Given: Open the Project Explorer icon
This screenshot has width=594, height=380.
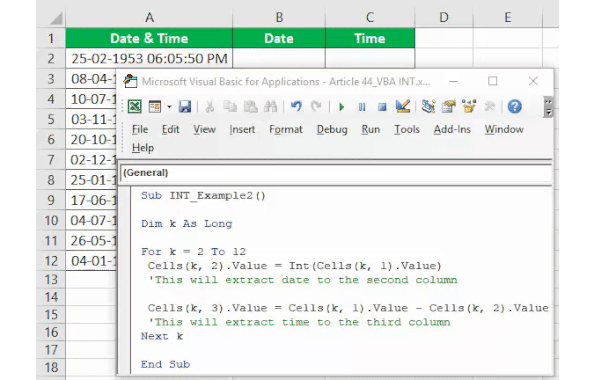Looking at the screenshot, I should (x=428, y=107).
